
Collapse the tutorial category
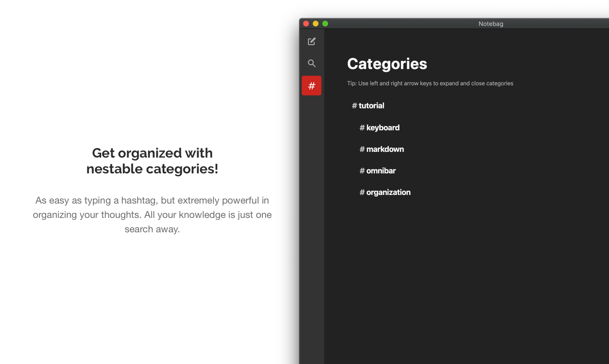click(x=368, y=105)
